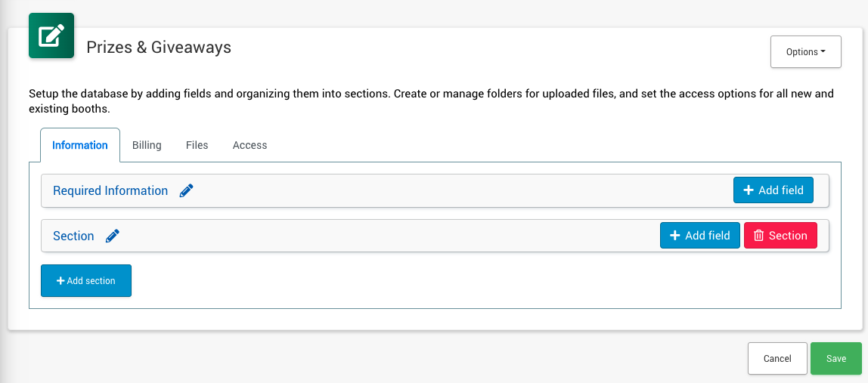Go to the Access tab
This screenshot has height=383, width=868.
click(x=250, y=145)
